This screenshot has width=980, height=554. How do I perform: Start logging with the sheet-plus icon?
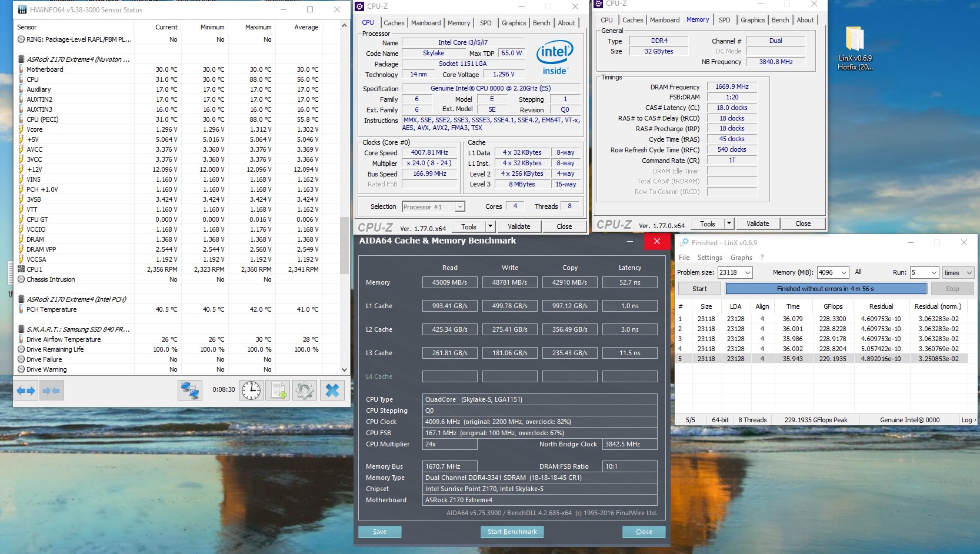278,390
